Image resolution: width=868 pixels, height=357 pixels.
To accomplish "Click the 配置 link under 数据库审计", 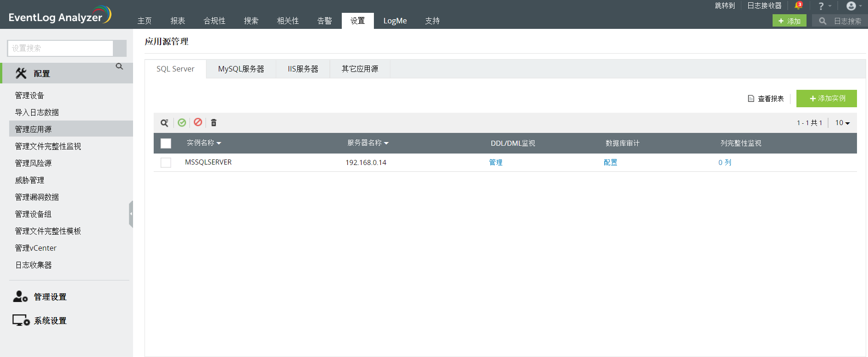I will [611, 162].
